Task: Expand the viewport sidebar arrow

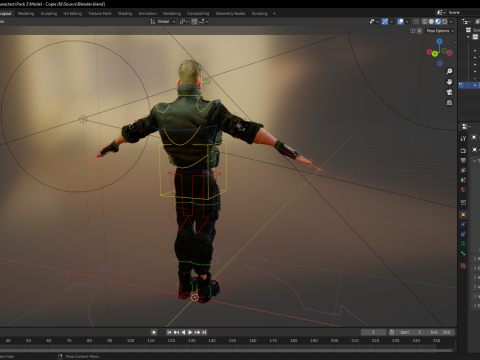Action: 455,42
